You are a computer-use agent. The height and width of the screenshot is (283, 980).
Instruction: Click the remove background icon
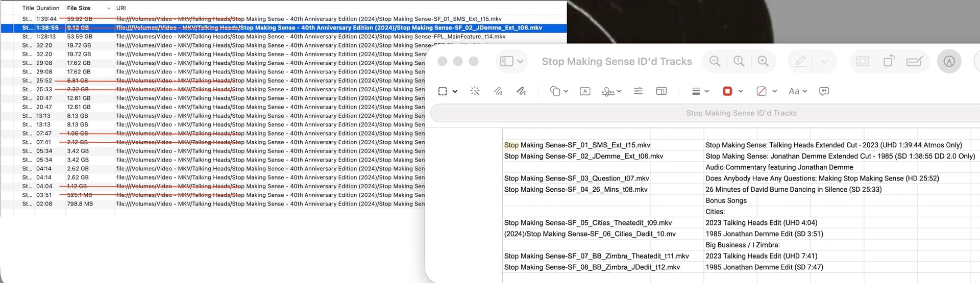(x=863, y=61)
